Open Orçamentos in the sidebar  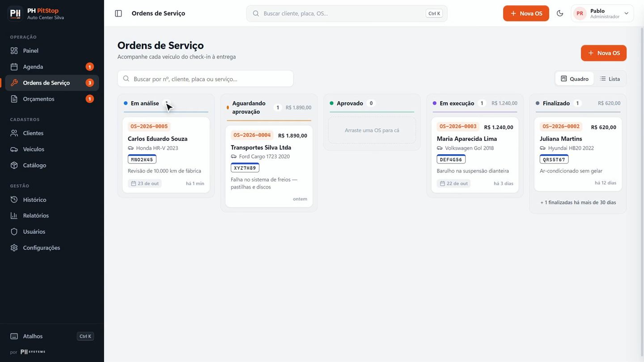[52, 99]
